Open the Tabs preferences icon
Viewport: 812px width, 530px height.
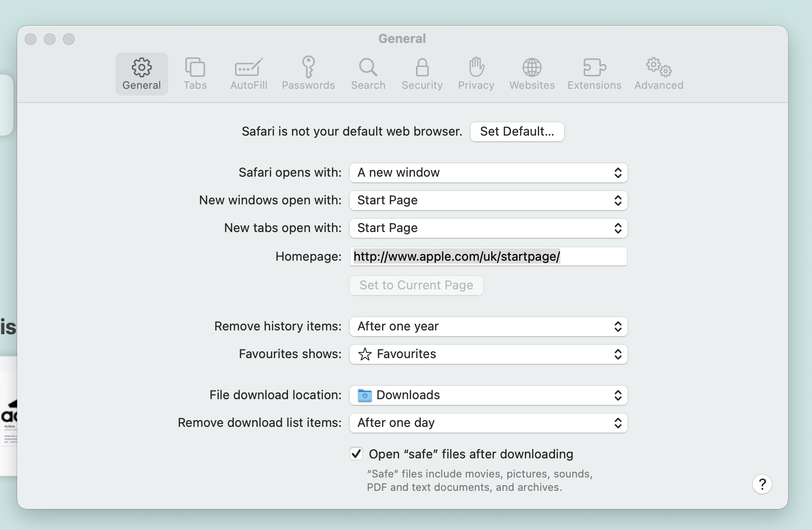point(195,67)
